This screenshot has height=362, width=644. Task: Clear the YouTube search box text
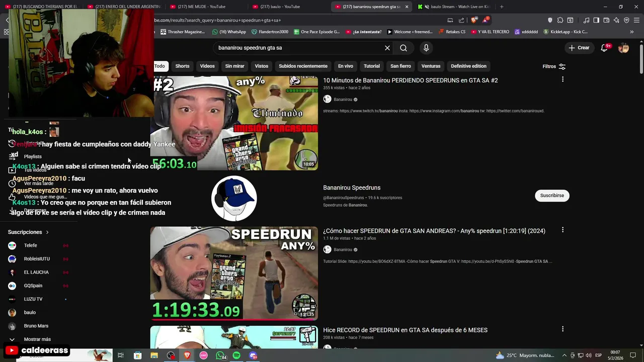click(x=387, y=48)
